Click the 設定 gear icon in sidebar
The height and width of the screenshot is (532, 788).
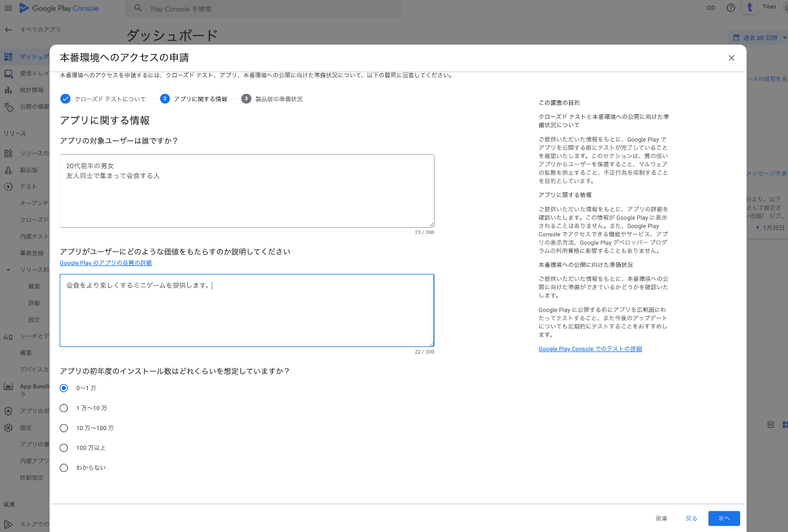pos(8,427)
